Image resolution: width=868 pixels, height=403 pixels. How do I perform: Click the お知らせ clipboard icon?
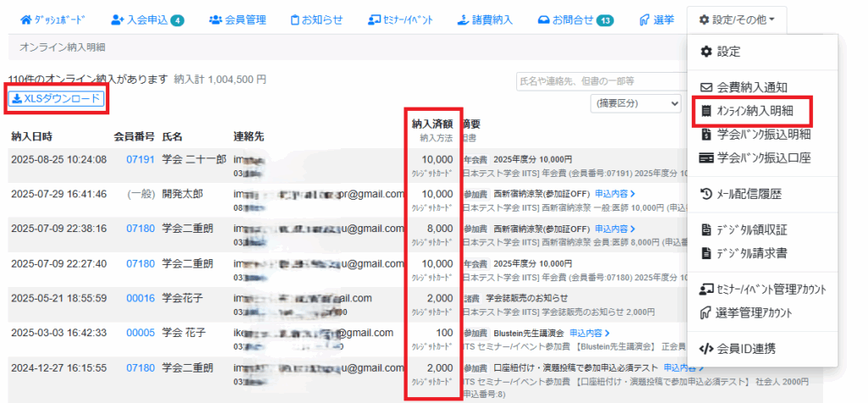294,19
